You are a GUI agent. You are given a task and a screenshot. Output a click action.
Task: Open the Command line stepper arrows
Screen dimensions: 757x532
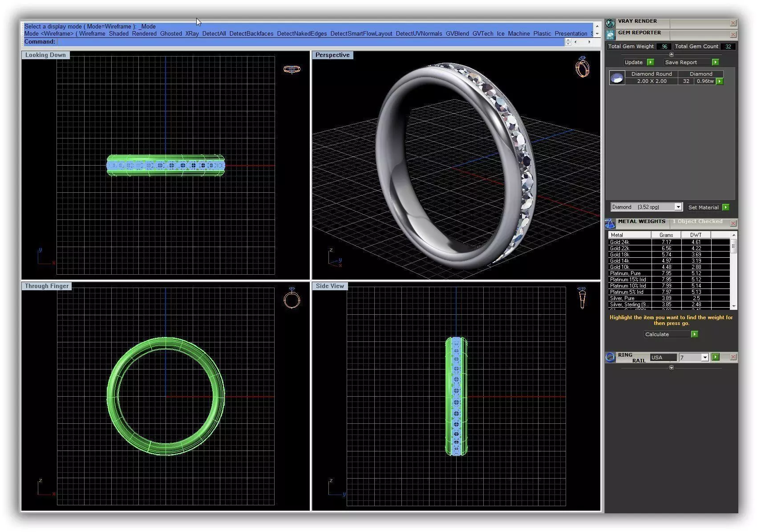[x=568, y=42]
